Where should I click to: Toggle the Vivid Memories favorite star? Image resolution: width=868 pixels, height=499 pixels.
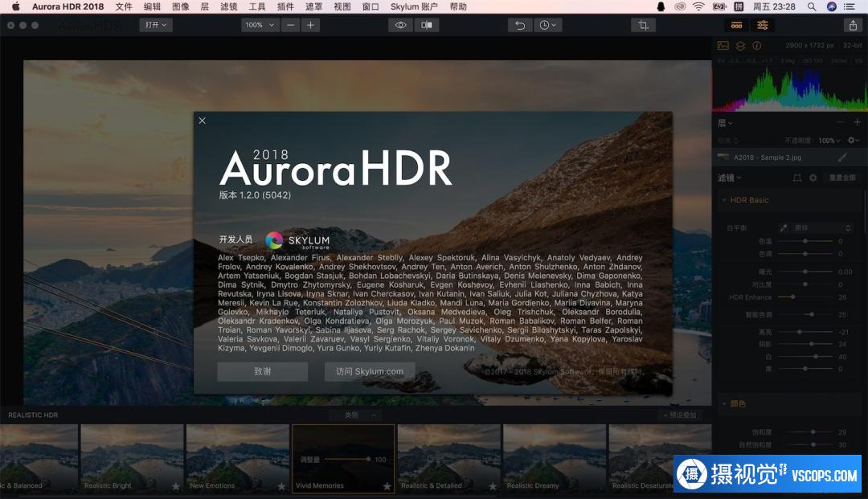(387, 486)
